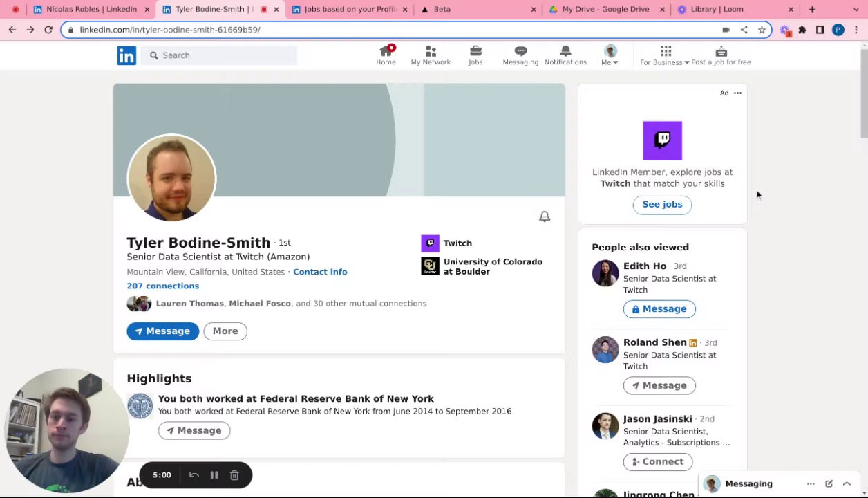
Task: Toggle browser side panel
Action: click(x=820, y=30)
